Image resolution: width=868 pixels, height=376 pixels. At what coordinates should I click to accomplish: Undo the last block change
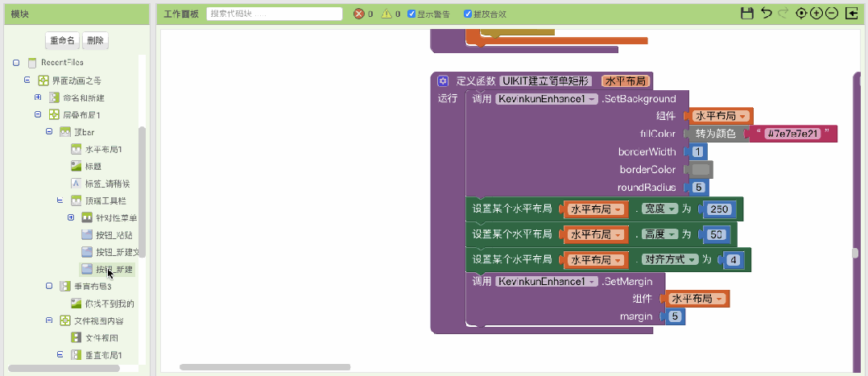767,14
